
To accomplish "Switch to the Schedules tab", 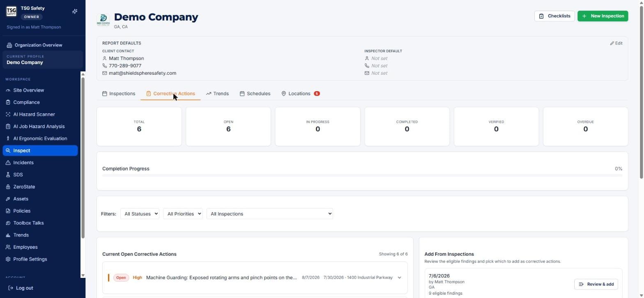I will click(x=255, y=94).
